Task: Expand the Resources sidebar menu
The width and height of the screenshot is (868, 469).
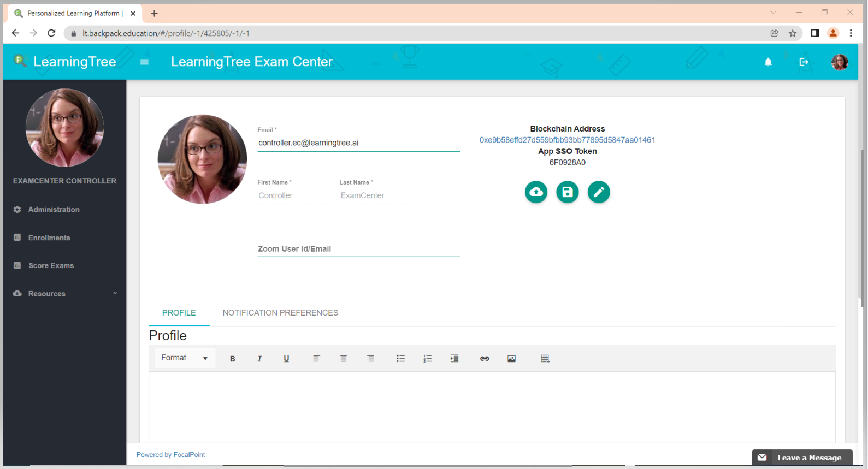Action: click(x=64, y=294)
